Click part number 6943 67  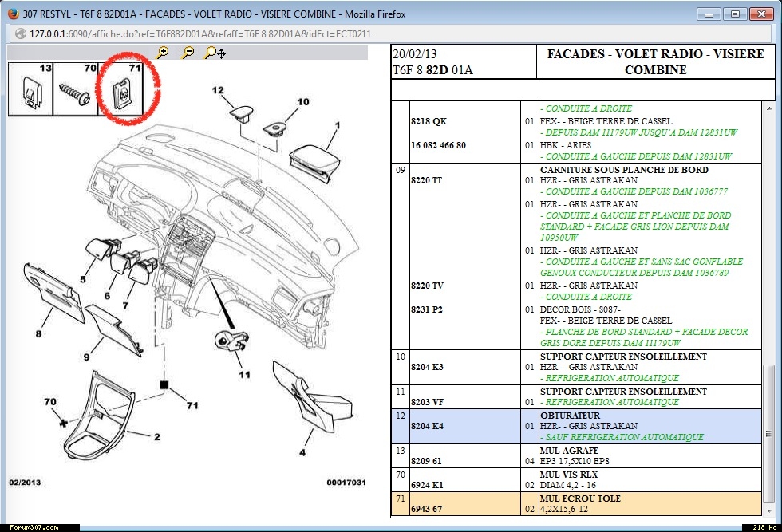pyautogui.click(x=429, y=510)
